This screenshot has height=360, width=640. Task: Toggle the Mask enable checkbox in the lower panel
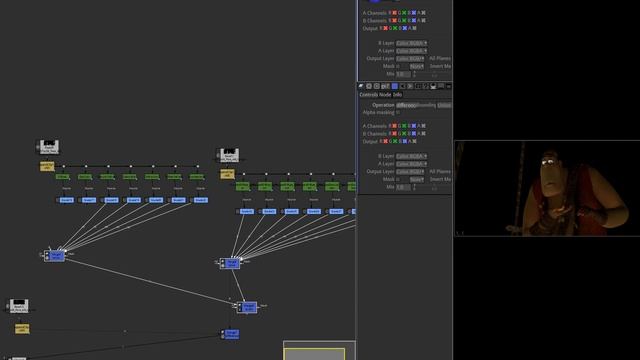click(x=398, y=179)
